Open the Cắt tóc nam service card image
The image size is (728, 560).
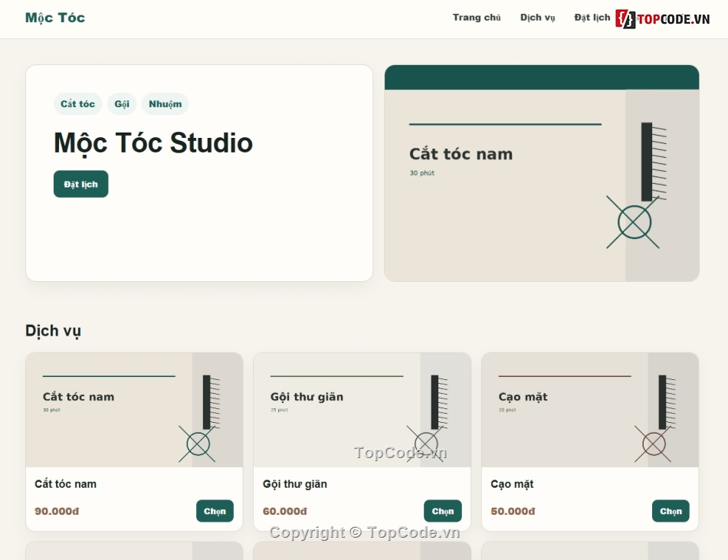(x=134, y=410)
